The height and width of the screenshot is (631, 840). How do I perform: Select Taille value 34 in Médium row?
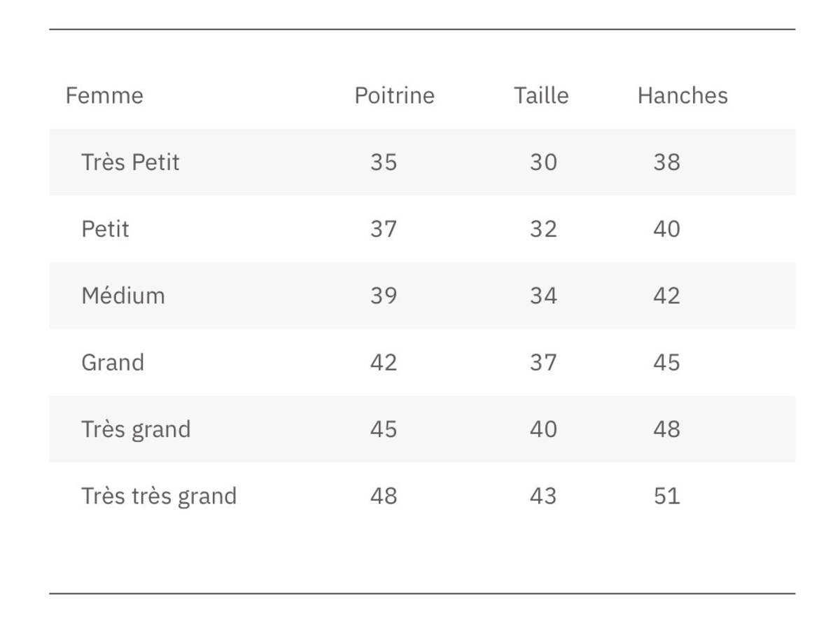[543, 296]
